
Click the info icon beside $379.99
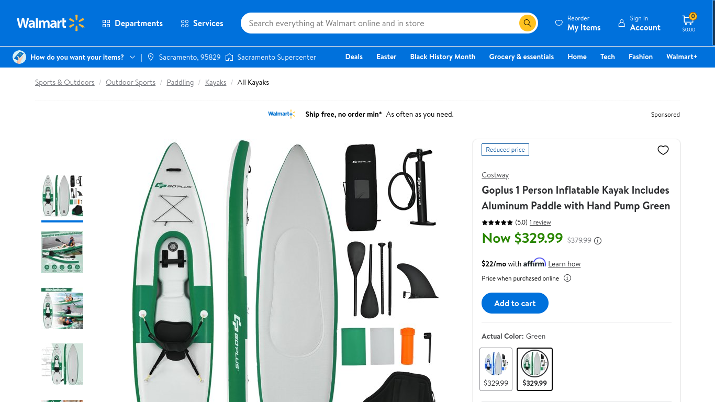pos(598,241)
